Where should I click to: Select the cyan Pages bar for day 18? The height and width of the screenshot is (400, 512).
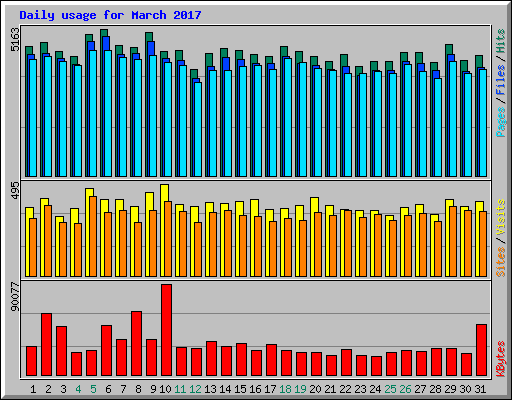pyautogui.click(x=288, y=117)
